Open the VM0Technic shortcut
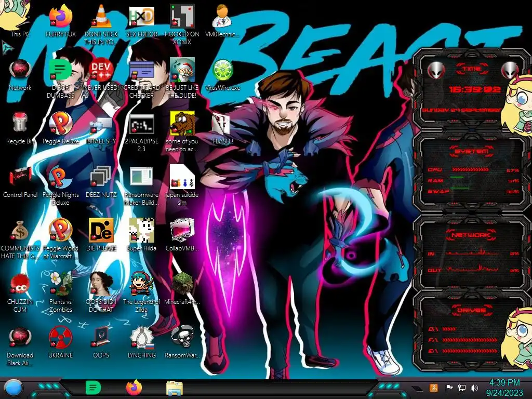532x399 pixels. (222, 21)
